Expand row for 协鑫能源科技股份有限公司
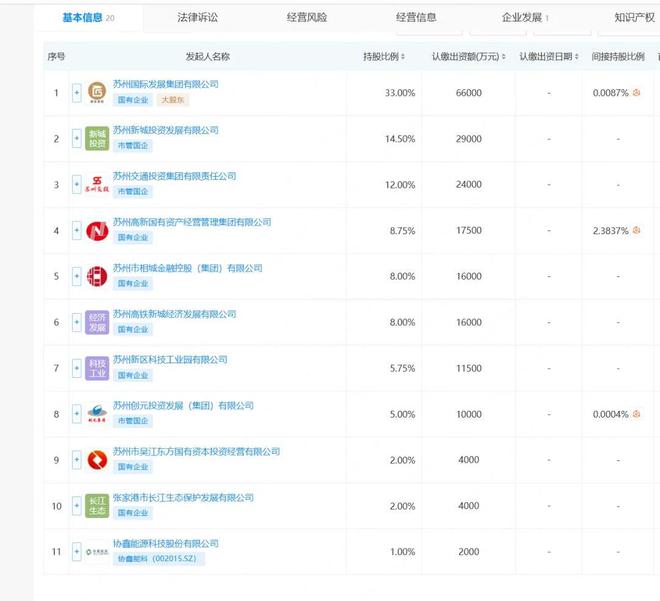Image resolution: width=660 pixels, height=601 pixels. point(77,552)
